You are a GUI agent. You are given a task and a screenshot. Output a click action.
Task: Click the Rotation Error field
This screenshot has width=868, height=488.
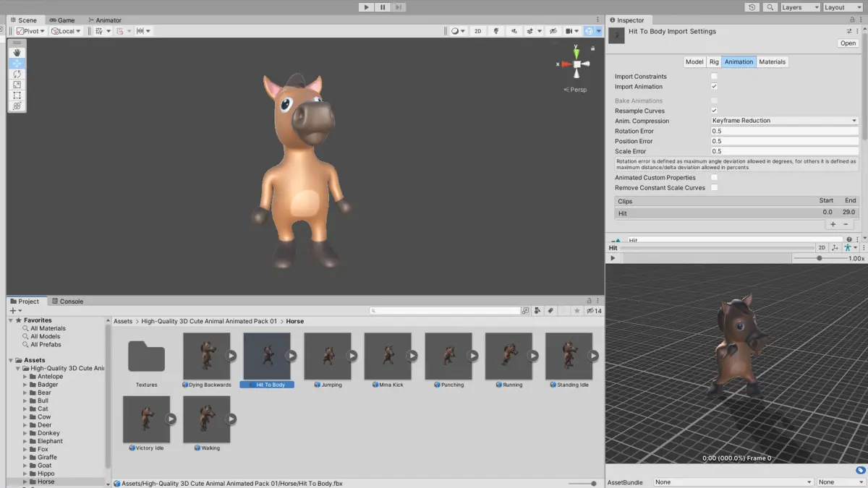pyautogui.click(x=785, y=131)
